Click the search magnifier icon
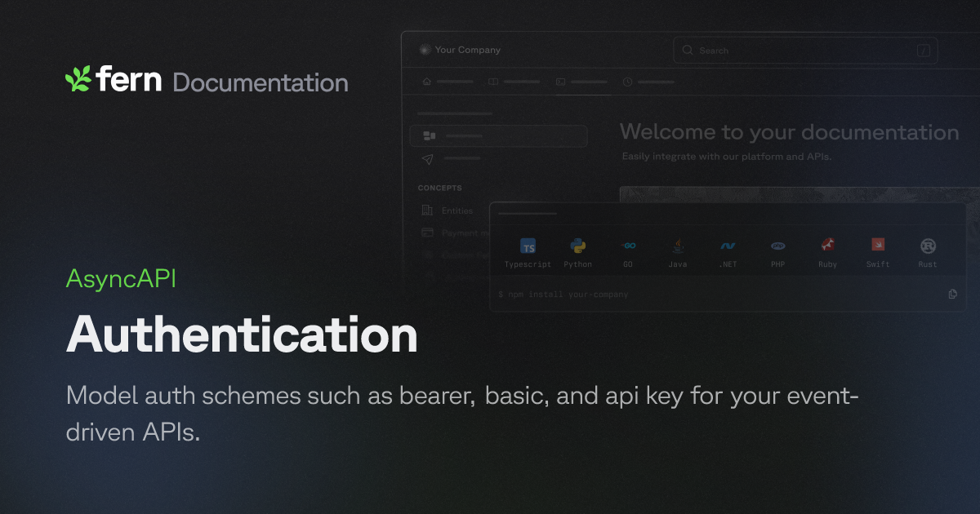Image resolution: width=980 pixels, height=514 pixels. (688, 51)
